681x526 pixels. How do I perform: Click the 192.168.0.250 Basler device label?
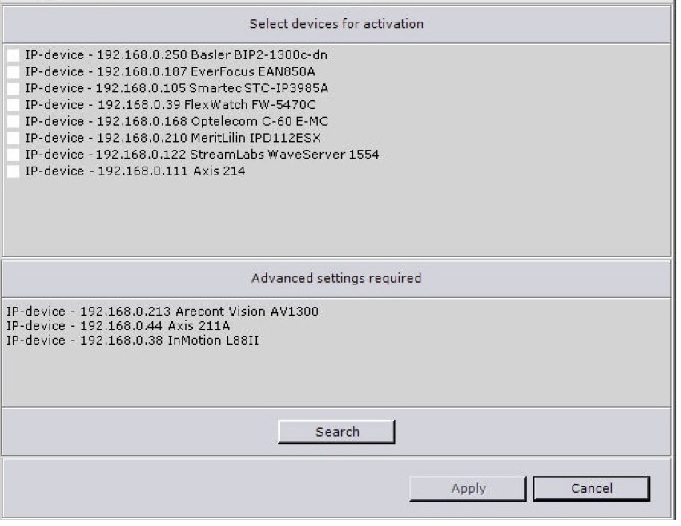point(176,55)
